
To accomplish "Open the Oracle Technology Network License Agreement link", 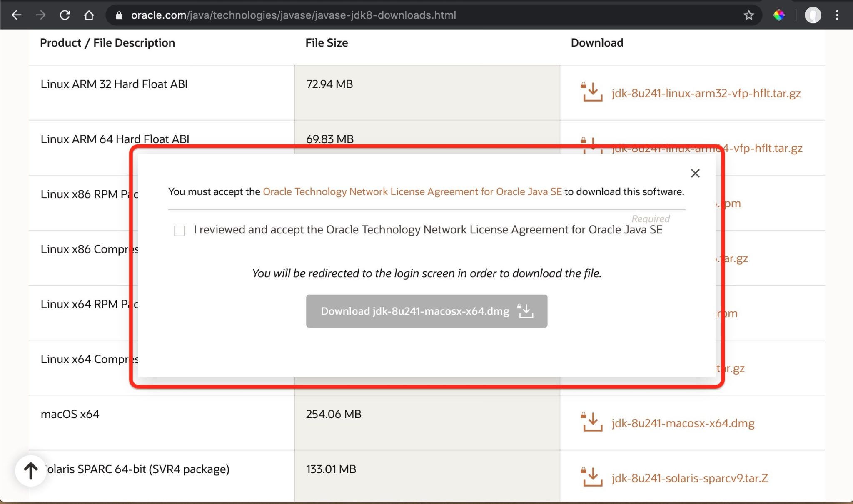I will (412, 191).
